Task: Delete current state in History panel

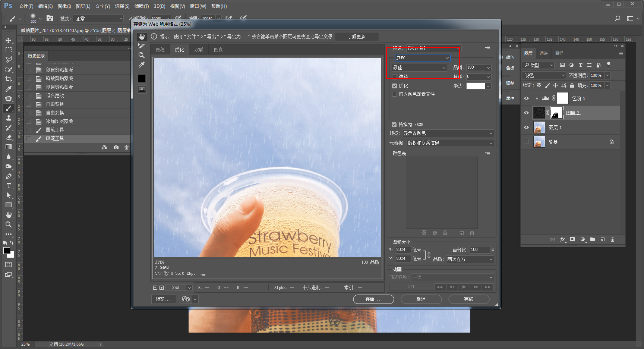Action: tap(126, 148)
